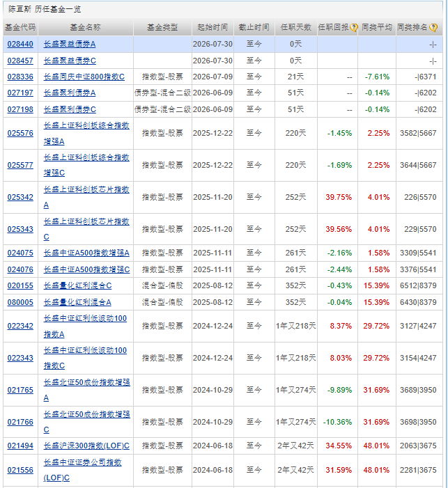Screen dimensions: 448x488
Task: Open fund code 027198
Action: [x=20, y=109]
